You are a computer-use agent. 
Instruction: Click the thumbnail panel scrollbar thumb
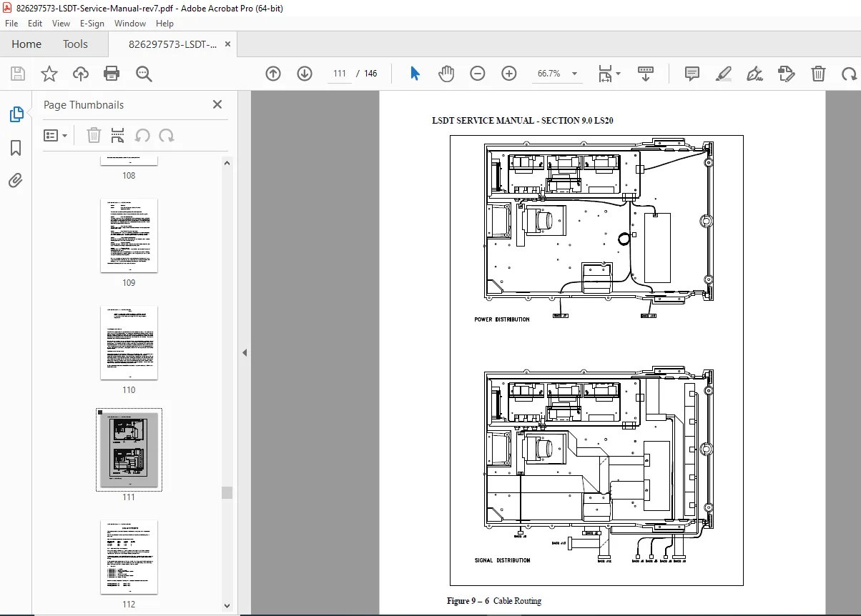pos(227,492)
